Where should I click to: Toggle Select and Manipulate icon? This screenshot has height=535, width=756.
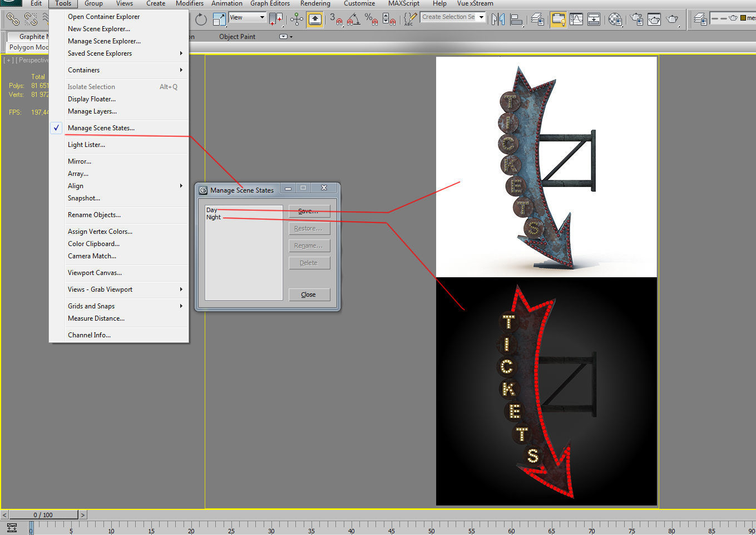point(297,19)
